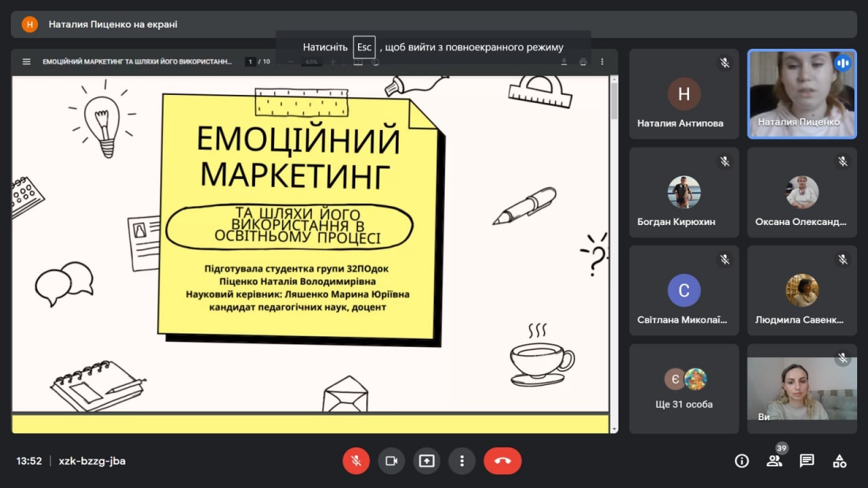868x488 pixels.
Task: Click the PDF download icon
Action: [564, 62]
